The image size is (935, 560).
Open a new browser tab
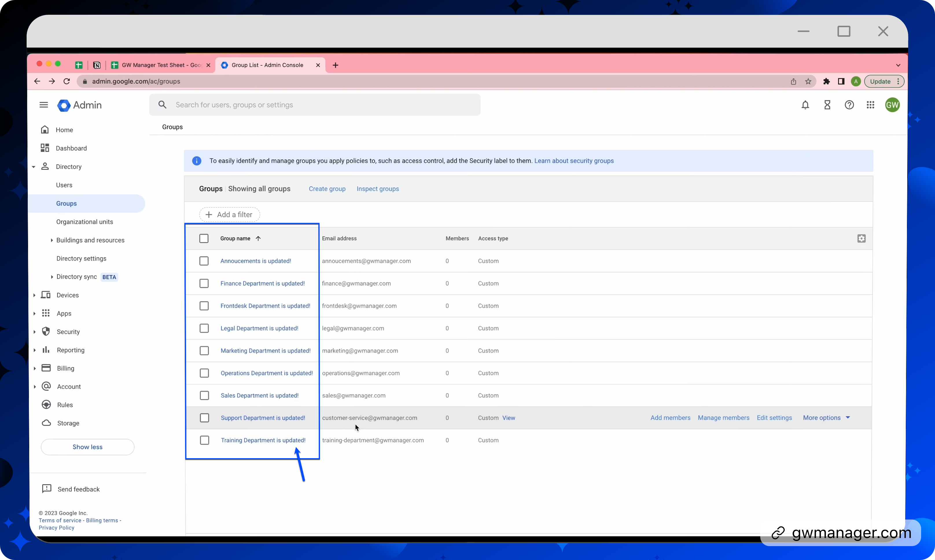tap(336, 65)
